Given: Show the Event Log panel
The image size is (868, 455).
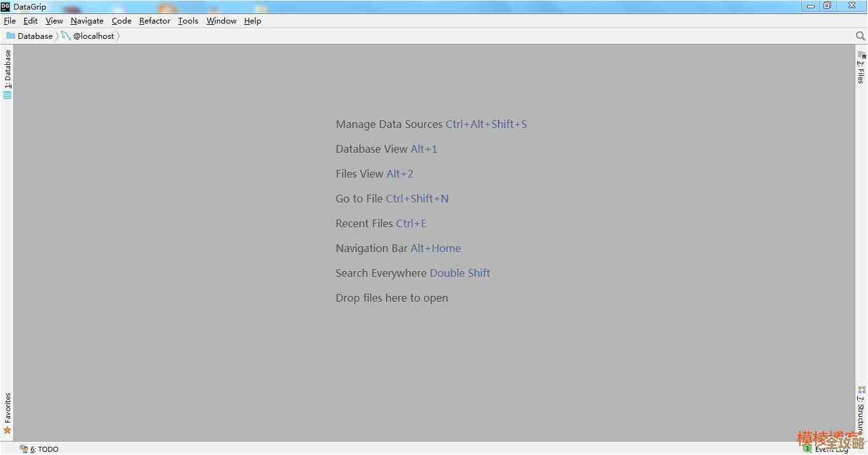Looking at the screenshot, I should pos(827,449).
